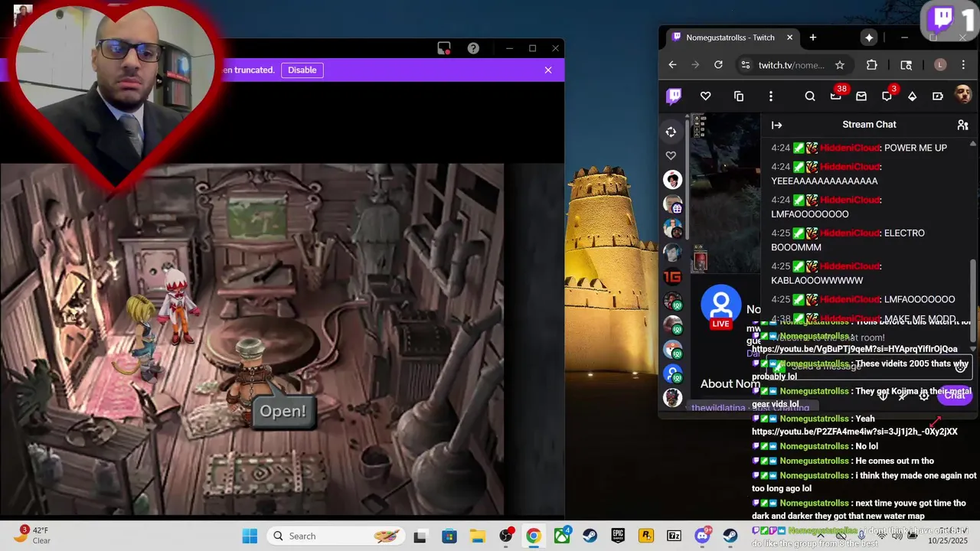Click the Twitch sidebar recommended channels arrows icon
This screenshot has height=551, width=980.
tap(671, 132)
